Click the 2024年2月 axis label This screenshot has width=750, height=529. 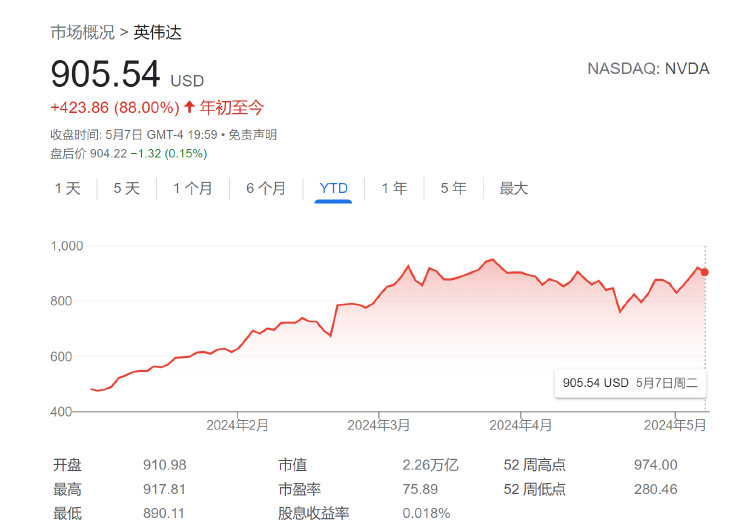pos(237,425)
